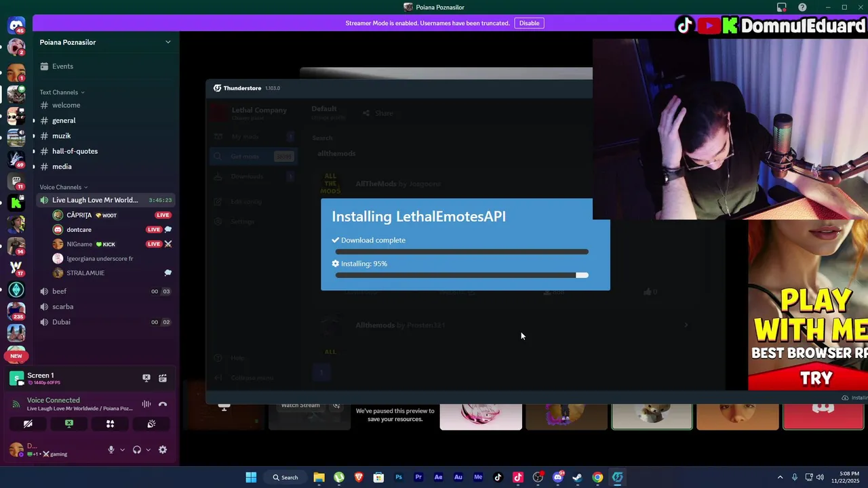The height and width of the screenshot is (488, 868).
Task: Select the red Discord logo participant tile
Action: point(823,417)
